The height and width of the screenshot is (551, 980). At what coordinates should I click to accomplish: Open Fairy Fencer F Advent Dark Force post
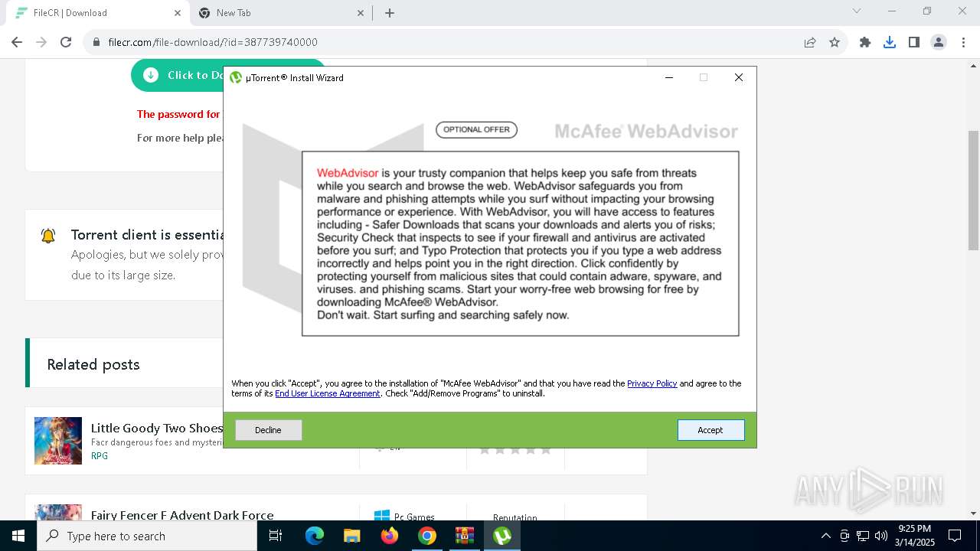[182, 515]
